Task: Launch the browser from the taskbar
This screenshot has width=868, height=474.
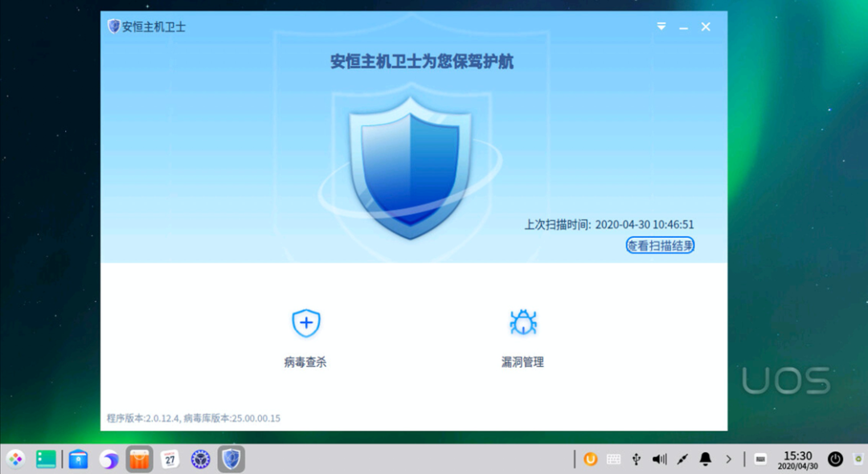Action: tap(108, 459)
